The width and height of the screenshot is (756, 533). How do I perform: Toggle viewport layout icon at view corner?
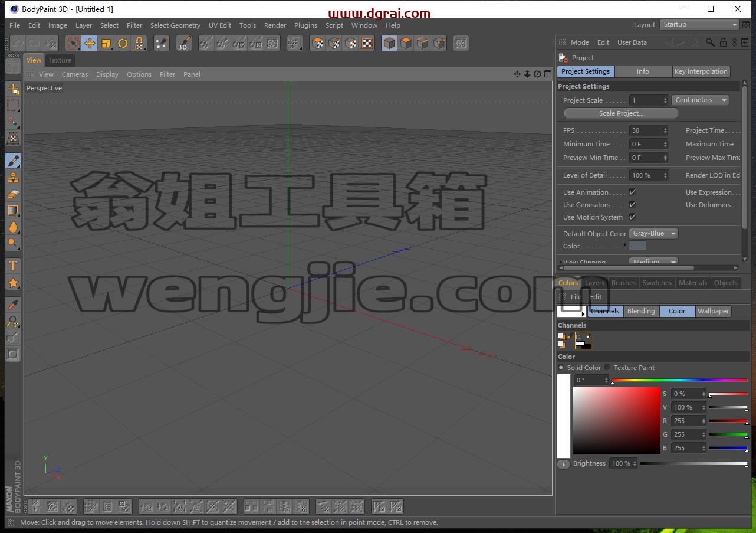547,74
